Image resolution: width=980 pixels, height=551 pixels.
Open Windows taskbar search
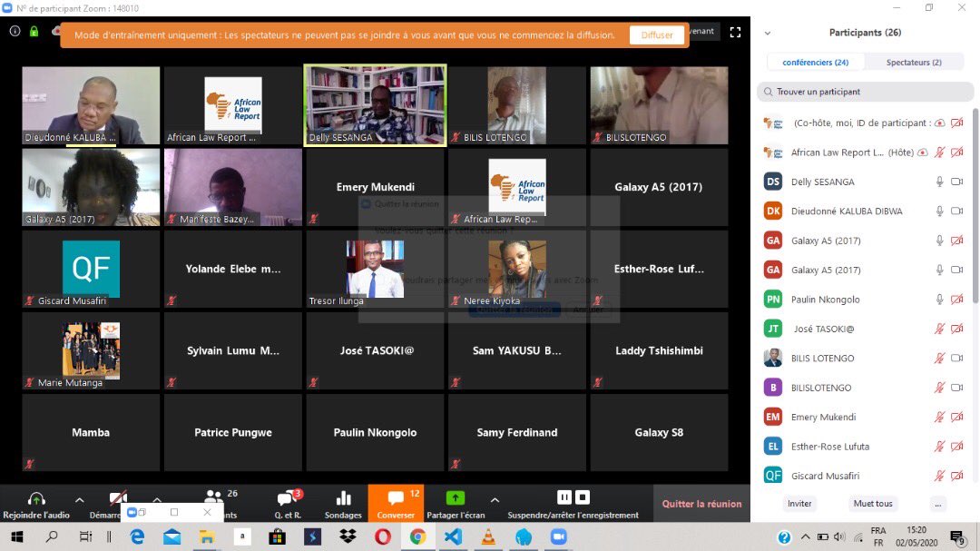(52, 536)
